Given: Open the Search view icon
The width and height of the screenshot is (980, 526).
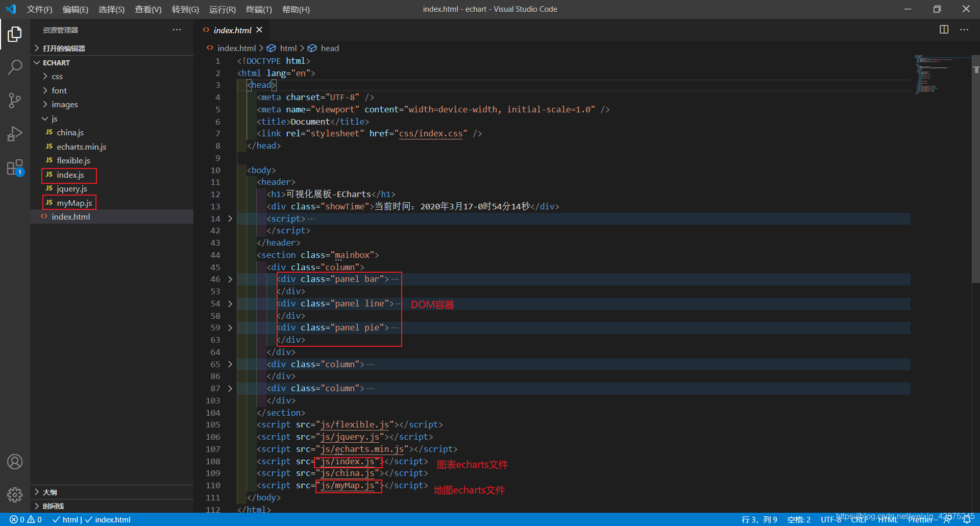Looking at the screenshot, I should click(15, 67).
